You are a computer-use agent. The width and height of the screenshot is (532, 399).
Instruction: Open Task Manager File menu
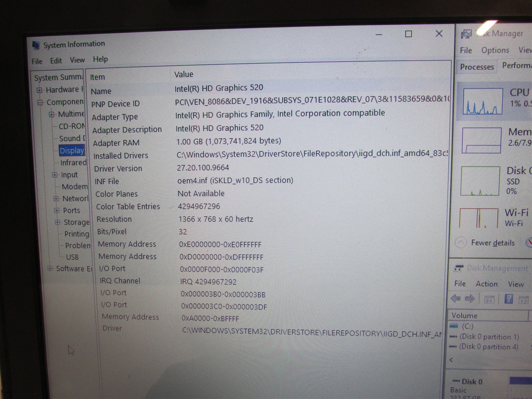[466, 50]
